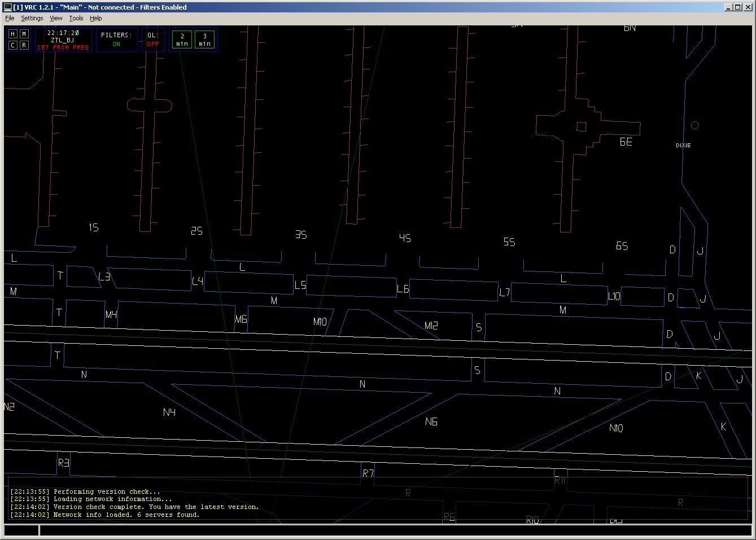Expand the View menu
The width and height of the screenshot is (756, 540).
click(x=56, y=18)
